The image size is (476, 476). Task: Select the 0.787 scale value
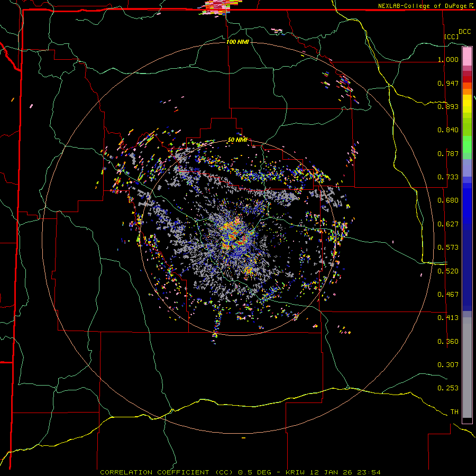click(x=448, y=153)
